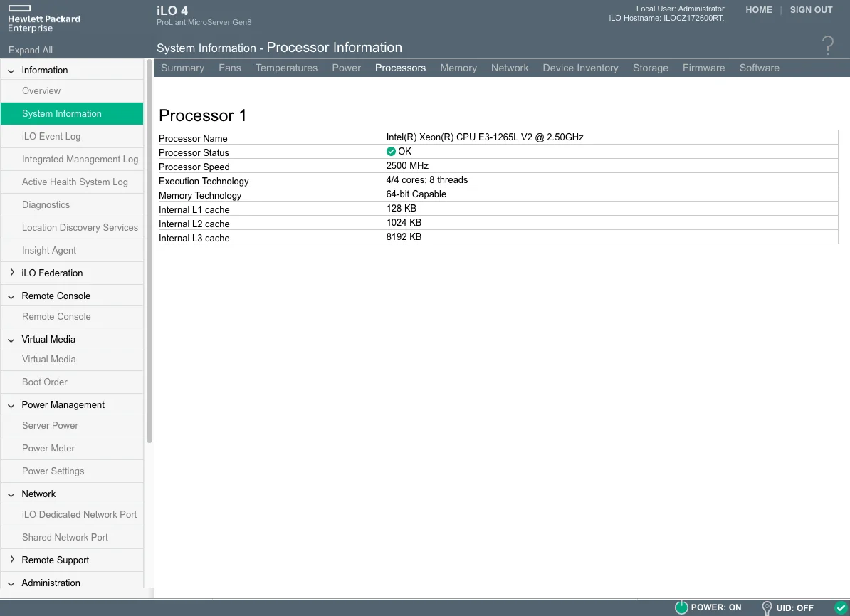Collapse the Network section chevron
The width and height of the screenshot is (850, 616).
point(11,494)
